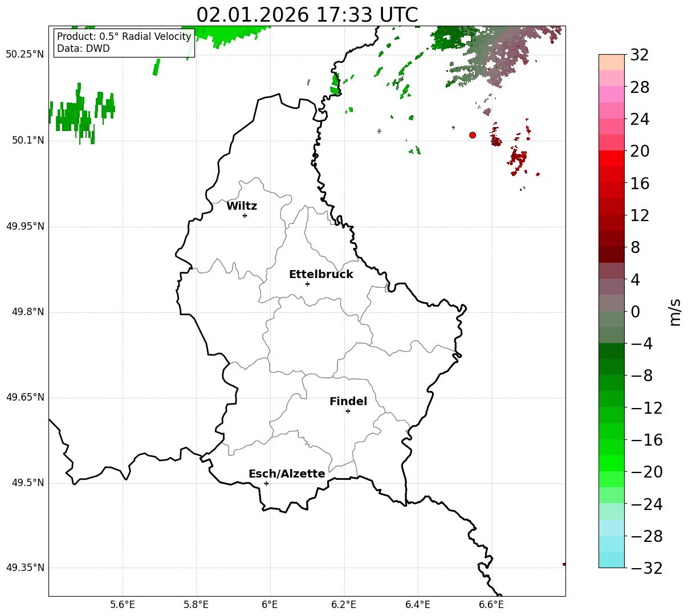This screenshot has width=688, height=616.
Task: Click the colorbar −28 tick label
Action: click(x=646, y=536)
